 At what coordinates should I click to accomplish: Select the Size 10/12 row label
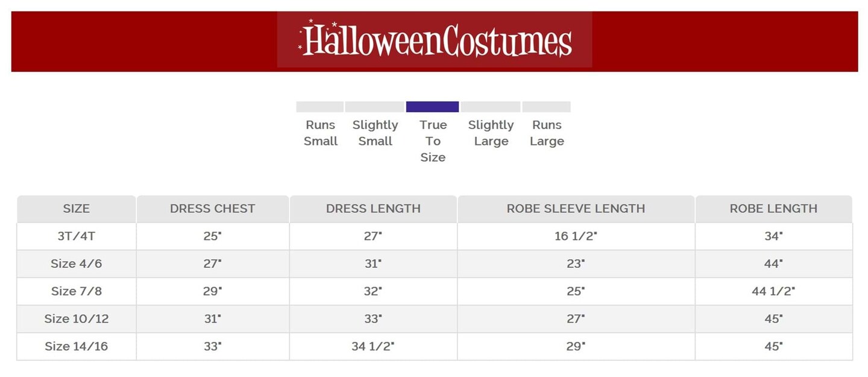coord(76,318)
